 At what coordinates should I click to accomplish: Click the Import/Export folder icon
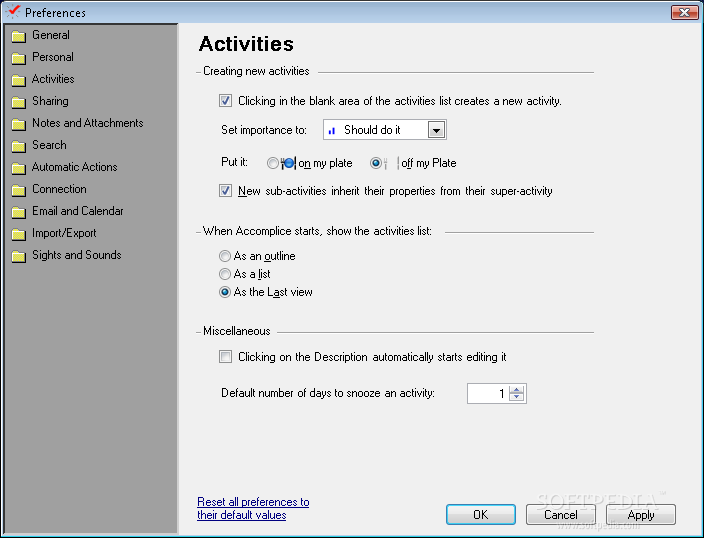(x=18, y=234)
